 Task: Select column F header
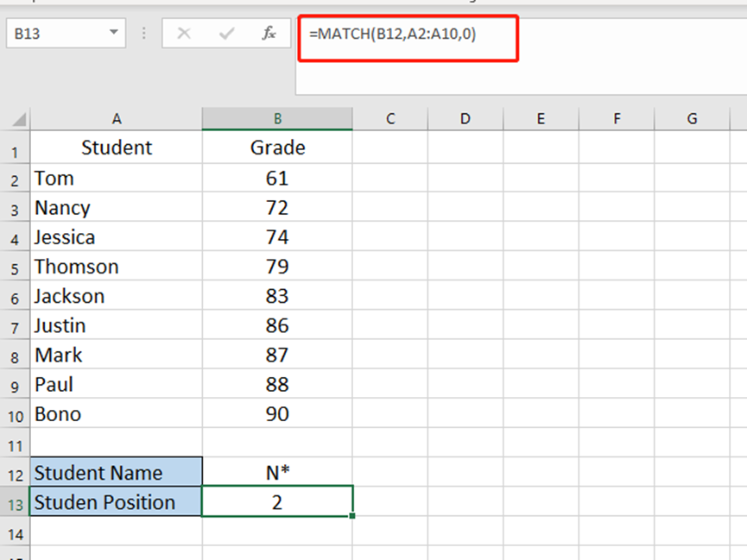[x=617, y=119]
